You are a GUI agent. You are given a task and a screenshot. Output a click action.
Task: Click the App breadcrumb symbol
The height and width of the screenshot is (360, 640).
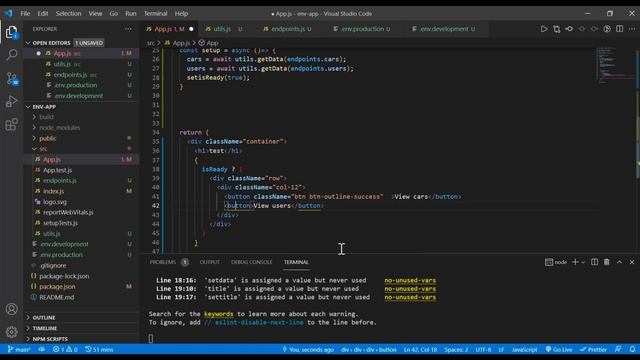pos(209,42)
